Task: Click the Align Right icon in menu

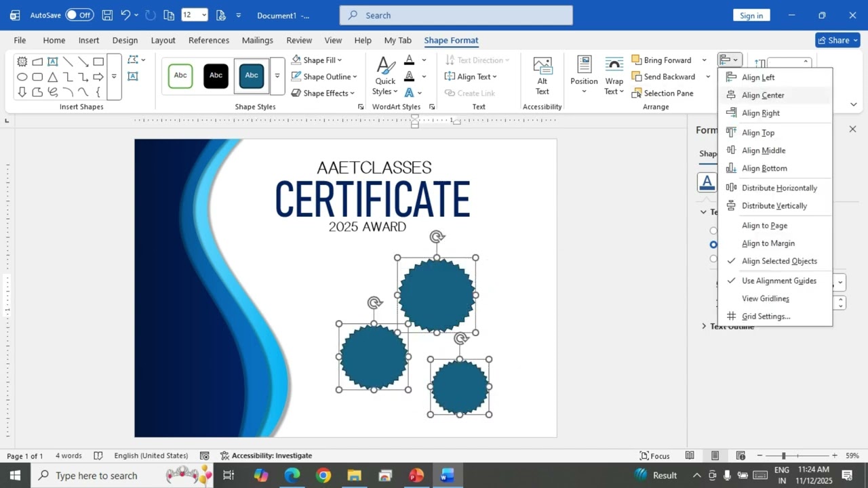Action: click(731, 113)
